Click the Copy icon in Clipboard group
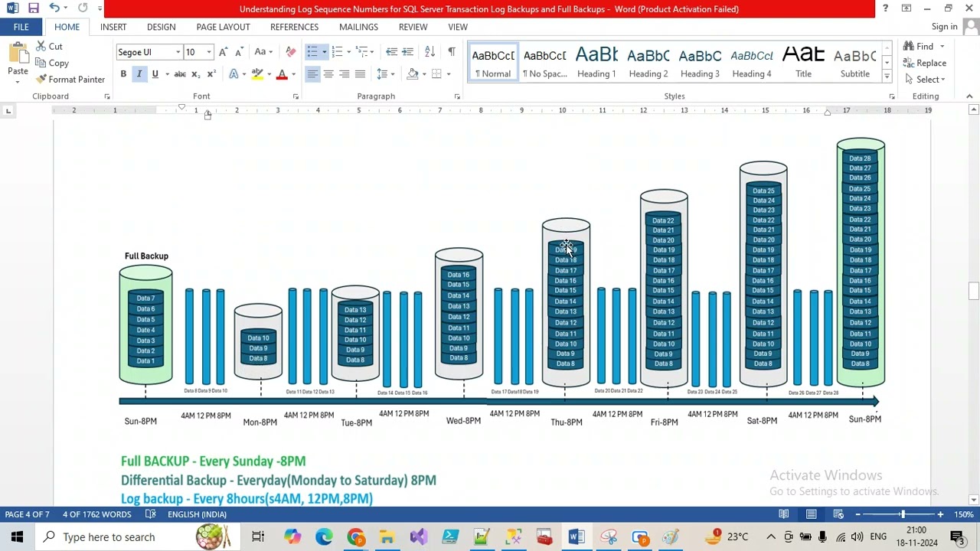980x551 pixels. [x=41, y=64]
